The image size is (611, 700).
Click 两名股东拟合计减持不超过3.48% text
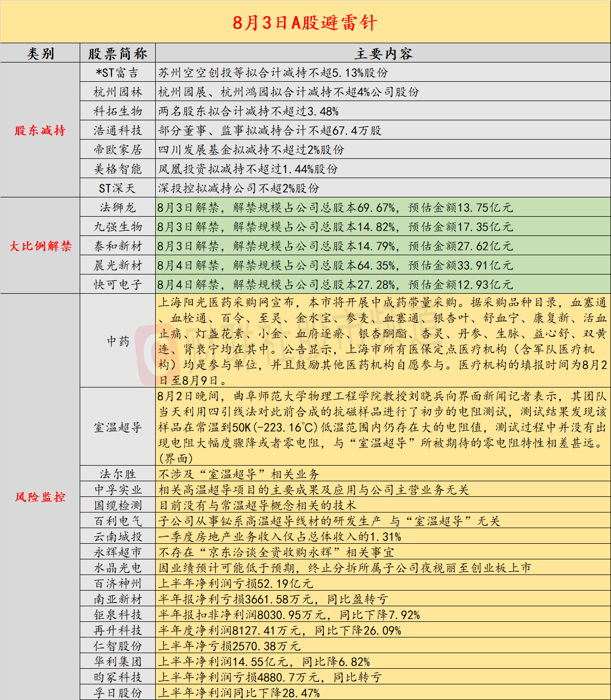coord(248,111)
